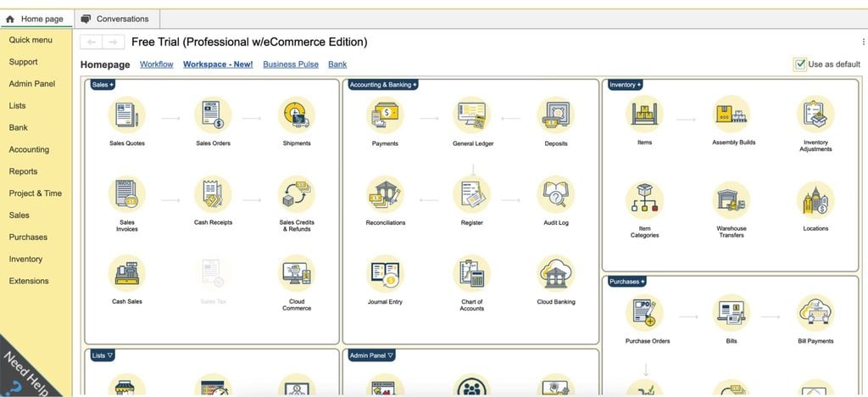868x397 pixels.
Task: Click the back navigation arrow
Action: [92, 42]
